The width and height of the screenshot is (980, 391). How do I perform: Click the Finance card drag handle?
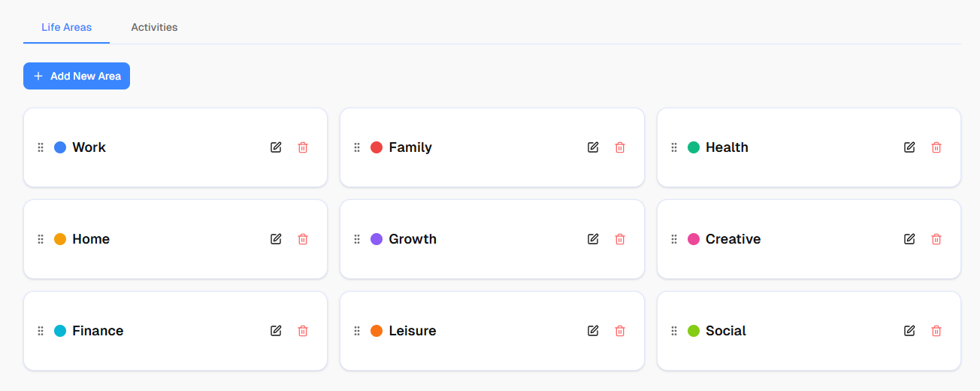(x=41, y=331)
